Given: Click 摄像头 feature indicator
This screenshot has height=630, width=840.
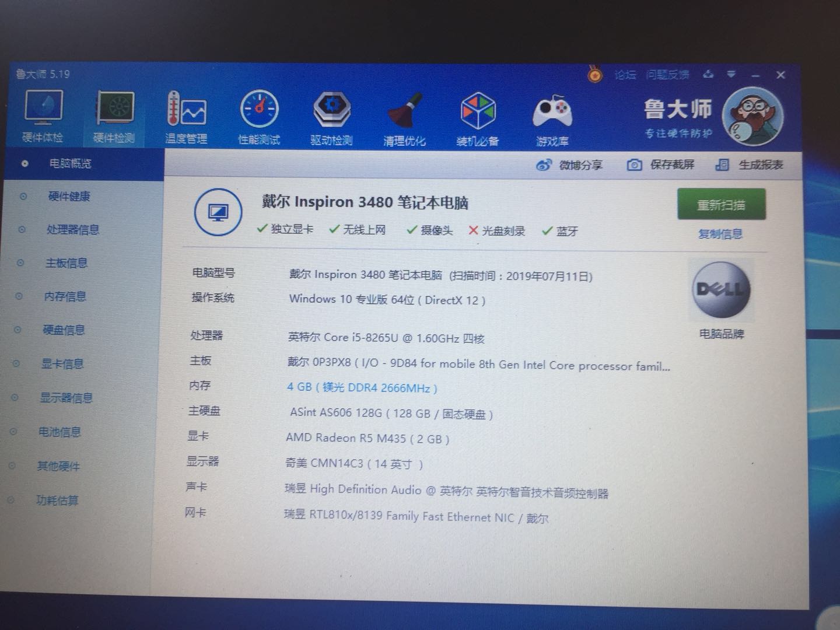Looking at the screenshot, I should pyautogui.click(x=430, y=230).
